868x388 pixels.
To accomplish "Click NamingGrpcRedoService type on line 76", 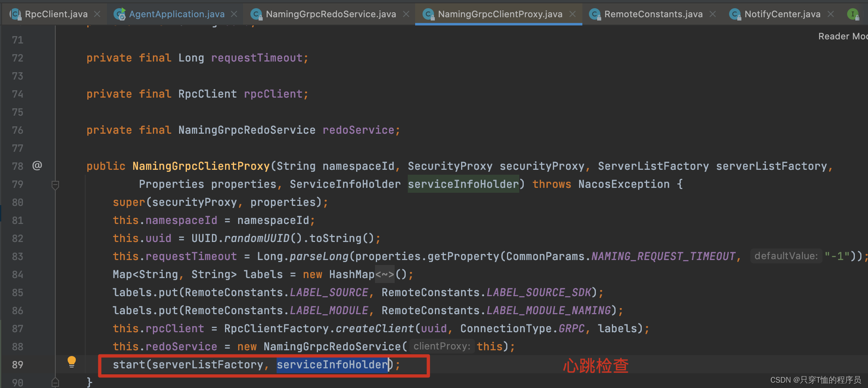I will (x=247, y=130).
